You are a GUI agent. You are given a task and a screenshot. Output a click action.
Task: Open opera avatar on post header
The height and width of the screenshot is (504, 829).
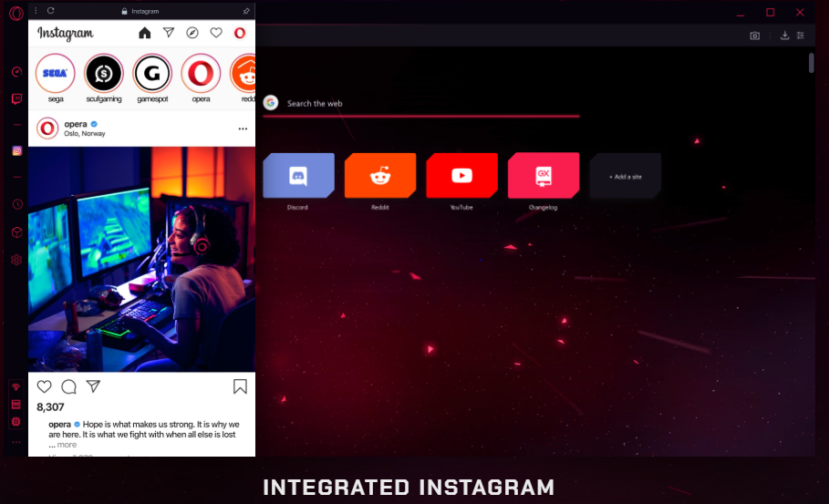pos(47,129)
